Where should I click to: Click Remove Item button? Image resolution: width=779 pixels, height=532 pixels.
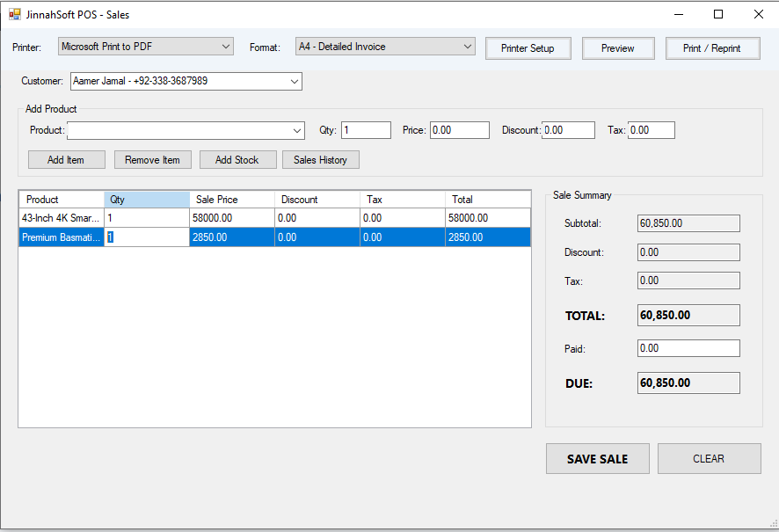(152, 160)
